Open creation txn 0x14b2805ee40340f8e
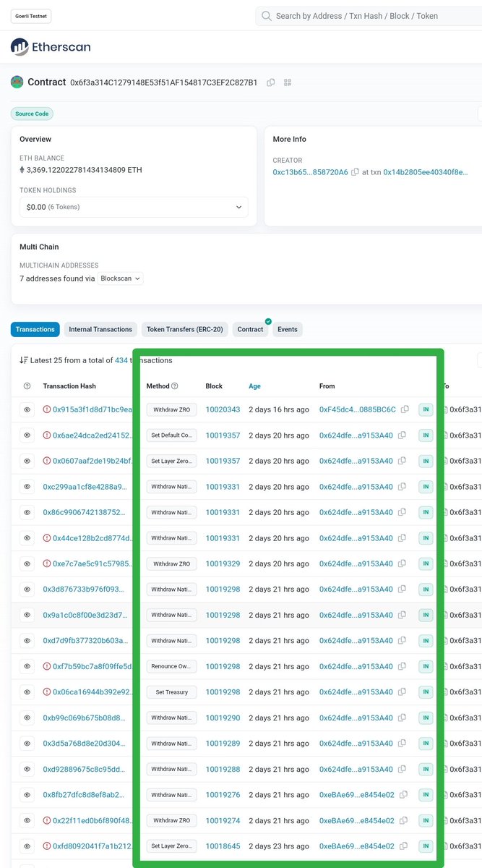 click(x=426, y=172)
